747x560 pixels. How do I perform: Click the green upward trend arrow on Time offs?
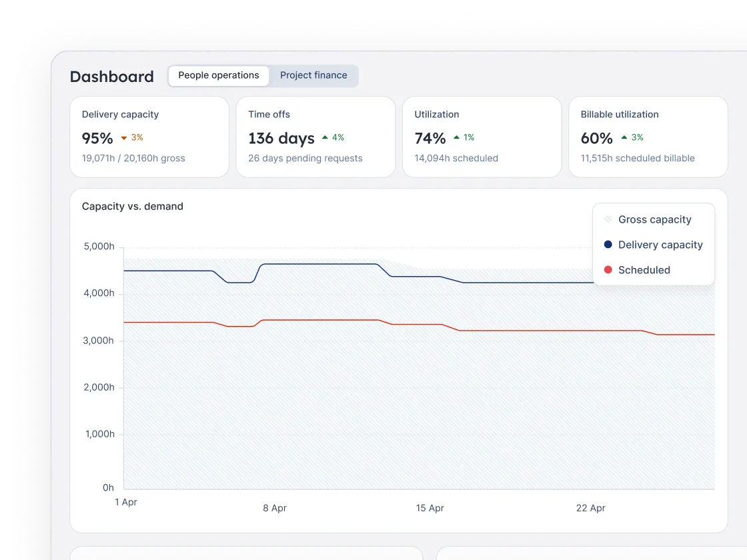pos(325,137)
